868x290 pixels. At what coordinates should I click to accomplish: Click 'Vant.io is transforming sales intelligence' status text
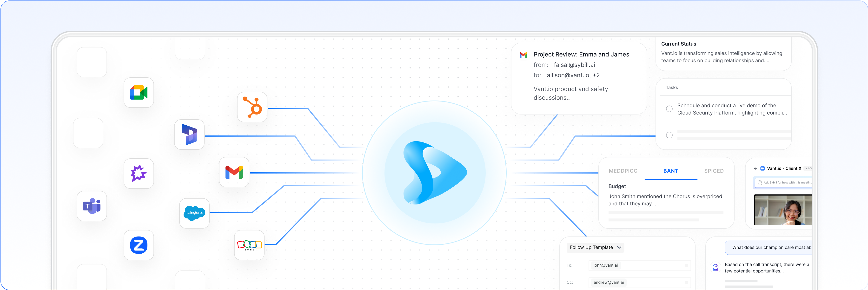click(722, 57)
